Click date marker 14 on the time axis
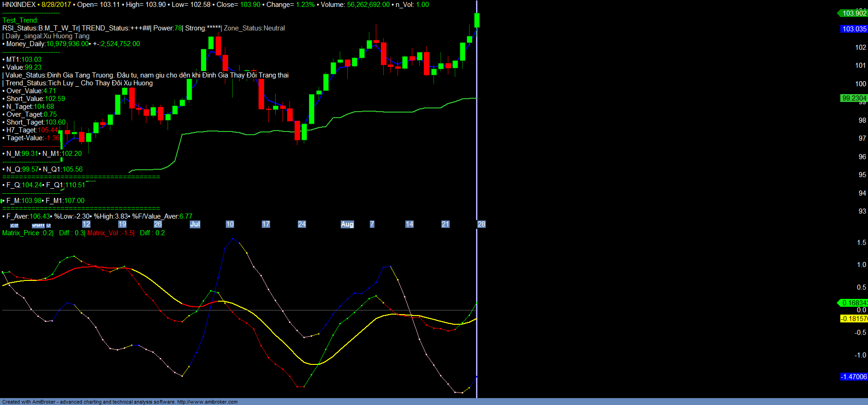Screen dimensions: 868x405 tap(409, 224)
